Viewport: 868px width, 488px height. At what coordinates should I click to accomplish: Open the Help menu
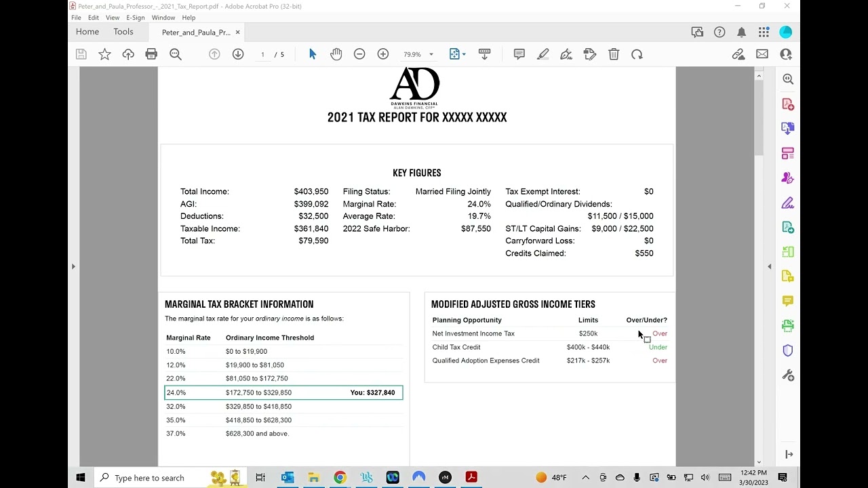(189, 18)
